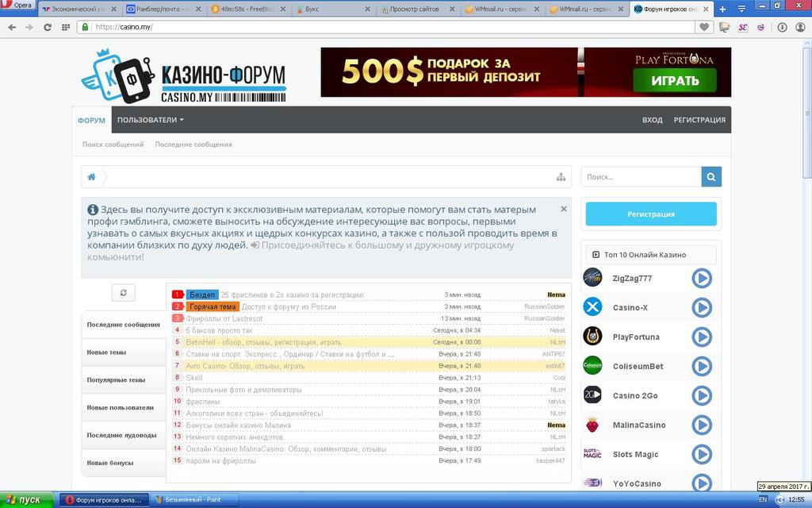The width and height of the screenshot is (812, 508).
Task: Click the MalinaCasino raspberry logo icon
Action: click(592, 425)
